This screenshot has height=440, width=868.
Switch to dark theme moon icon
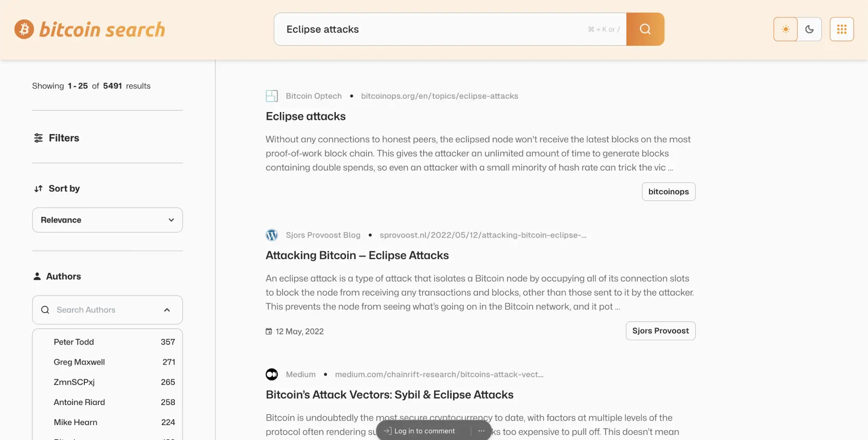click(809, 29)
